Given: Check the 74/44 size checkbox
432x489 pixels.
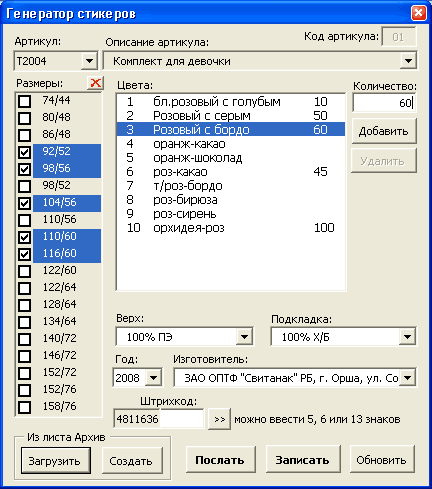Looking at the screenshot, I should [x=25, y=101].
